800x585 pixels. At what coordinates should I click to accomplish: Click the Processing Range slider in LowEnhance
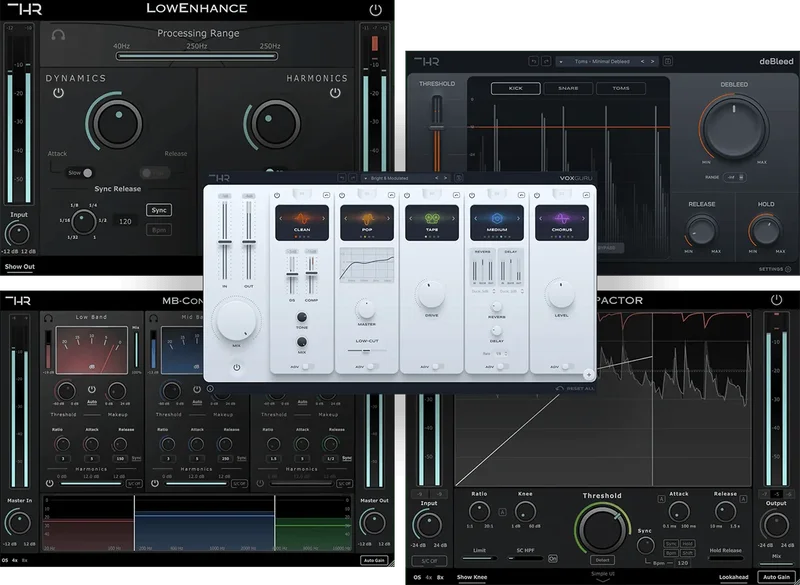pos(197,56)
